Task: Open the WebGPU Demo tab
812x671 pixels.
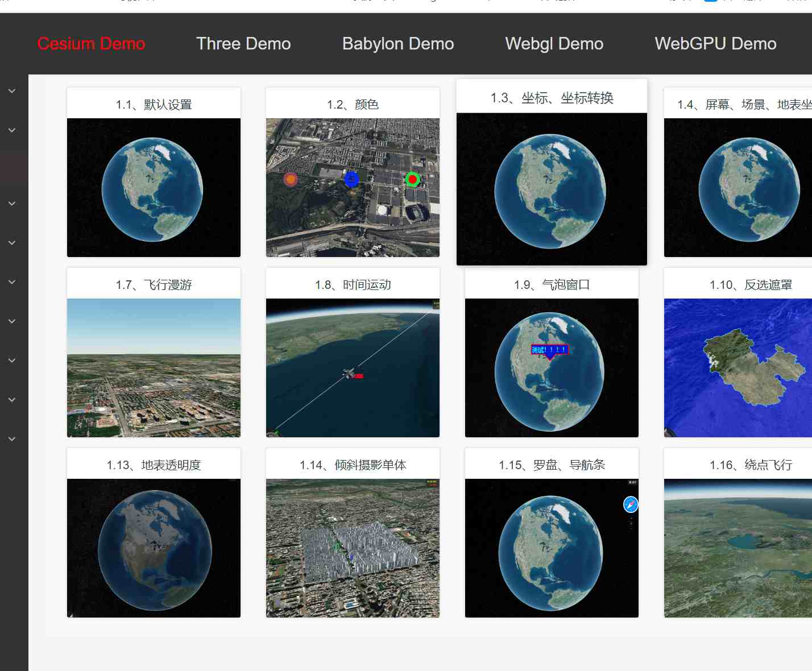Action: 715,44
